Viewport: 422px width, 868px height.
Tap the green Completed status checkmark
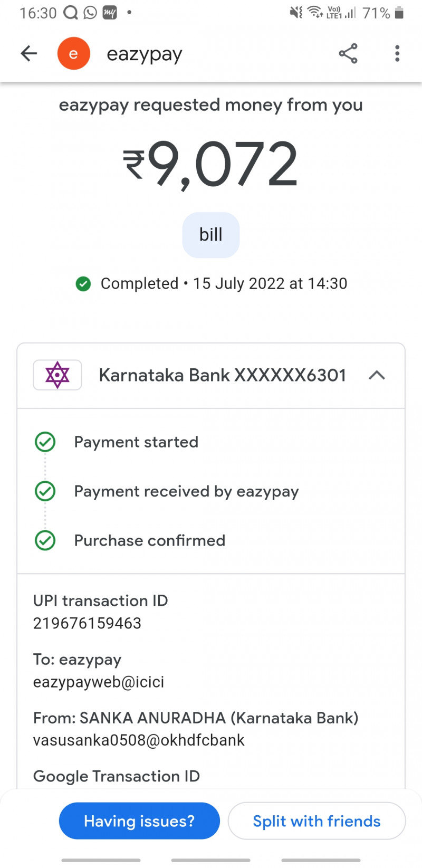click(x=83, y=284)
